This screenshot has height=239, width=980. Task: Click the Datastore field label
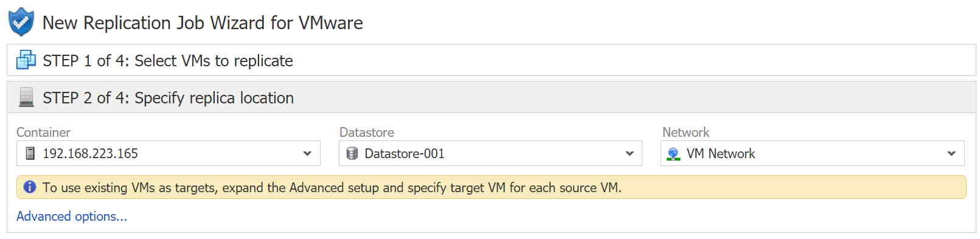coord(367,132)
